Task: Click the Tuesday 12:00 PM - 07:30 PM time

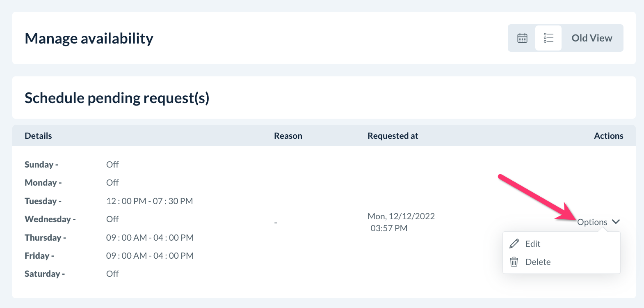Action: pos(149,201)
